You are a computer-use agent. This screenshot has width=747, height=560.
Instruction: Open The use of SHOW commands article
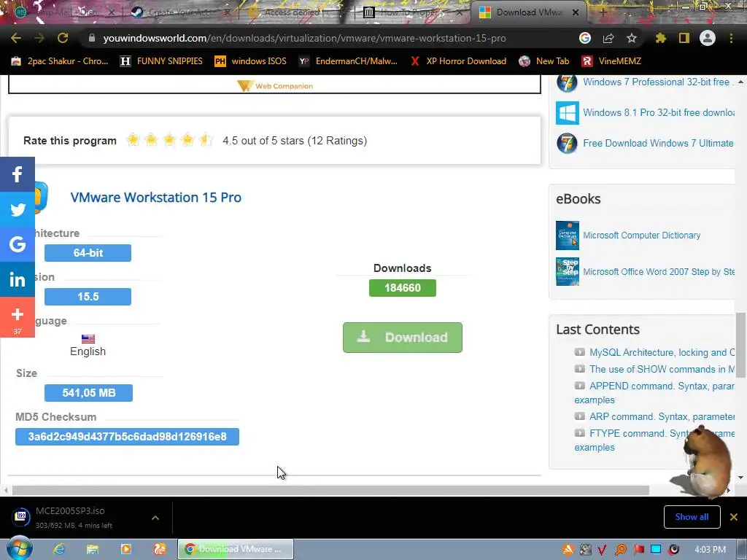click(x=662, y=369)
